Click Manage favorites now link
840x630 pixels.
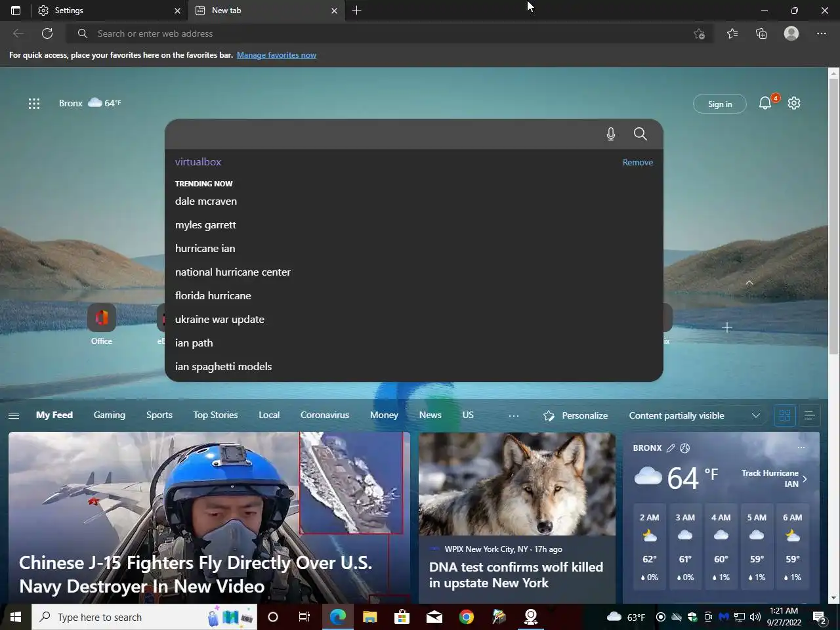pyautogui.click(x=276, y=55)
